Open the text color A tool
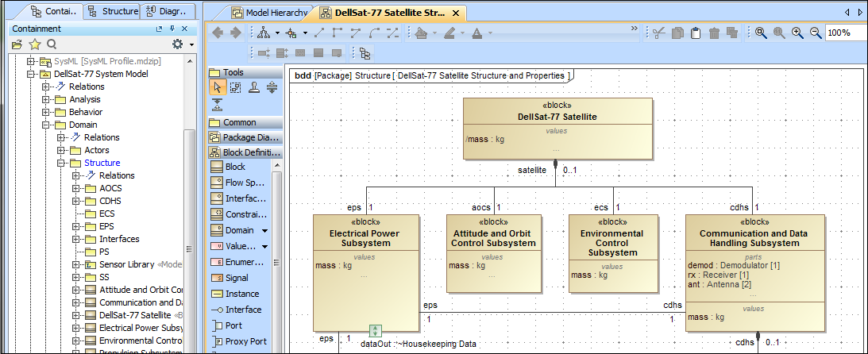The height and width of the screenshot is (354, 868). (477, 33)
